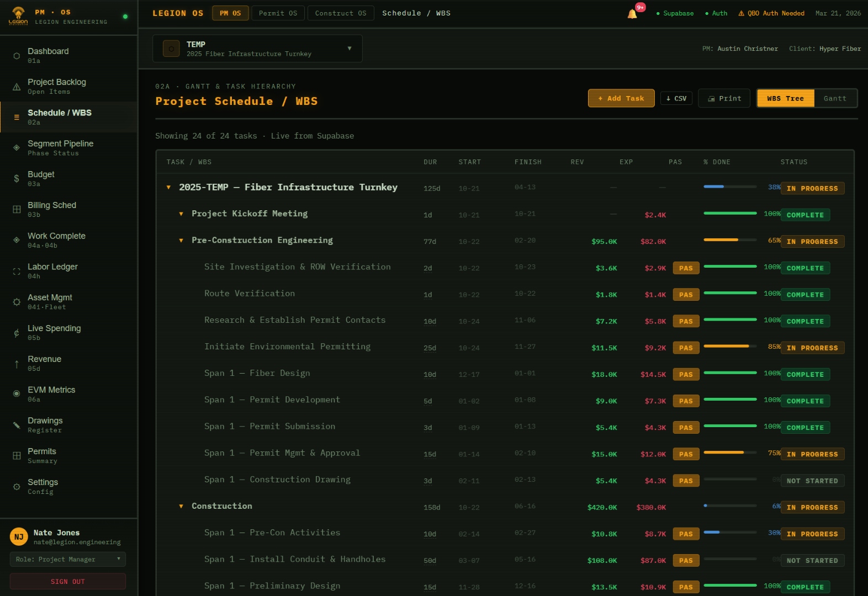The height and width of the screenshot is (596, 868).
Task: Select Research & Establish Permit Contacts task
Action: coord(295,320)
